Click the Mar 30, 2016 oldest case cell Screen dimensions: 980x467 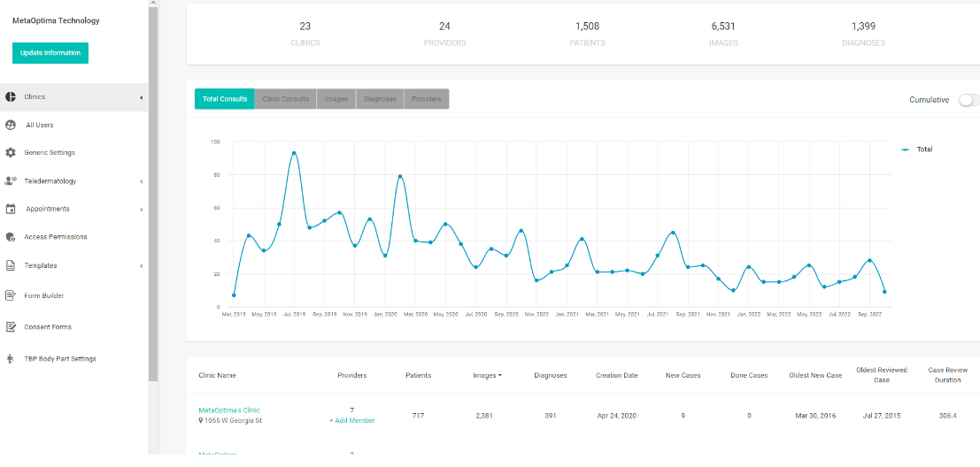815,415
